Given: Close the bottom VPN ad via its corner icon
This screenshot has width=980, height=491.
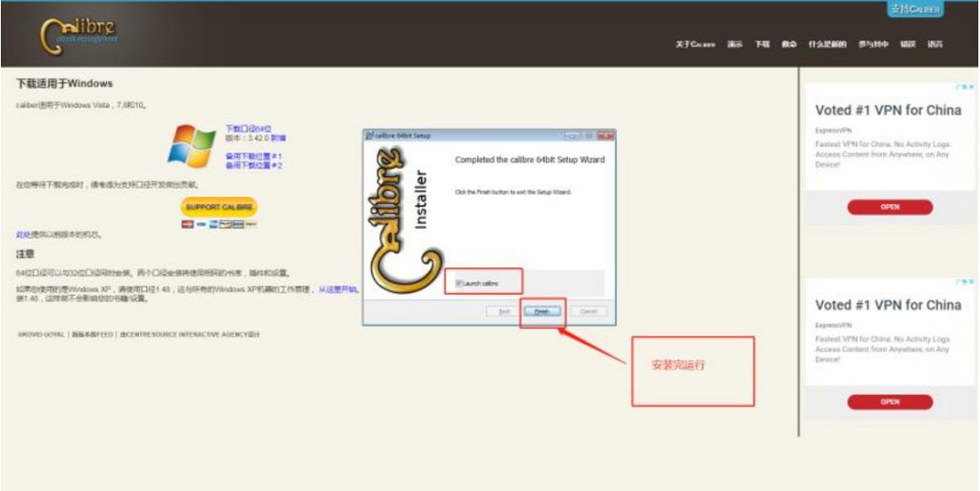Looking at the screenshot, I should (x=970, y=282).
